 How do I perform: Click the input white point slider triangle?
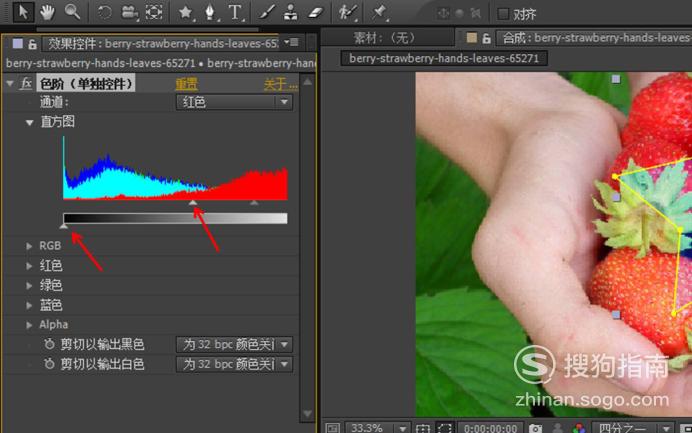click(x=254, y=203)
